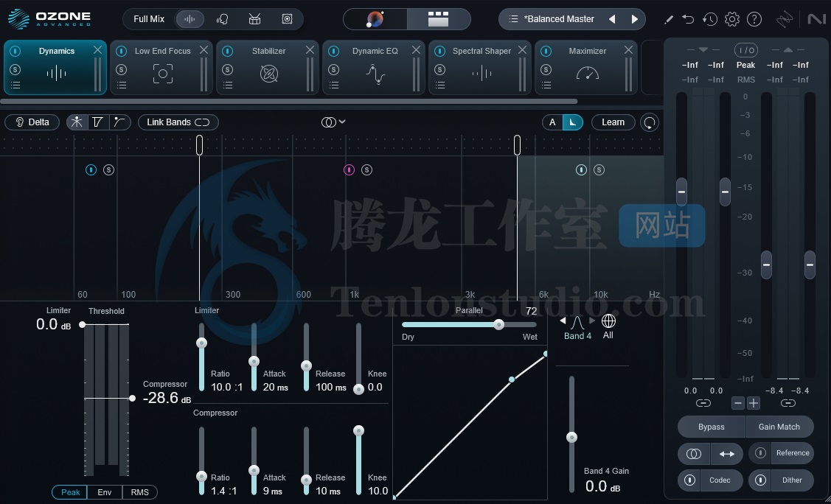Screen dimensions: 831x504
Task: Click the Learn crossover button
Action: click(613, 122)
